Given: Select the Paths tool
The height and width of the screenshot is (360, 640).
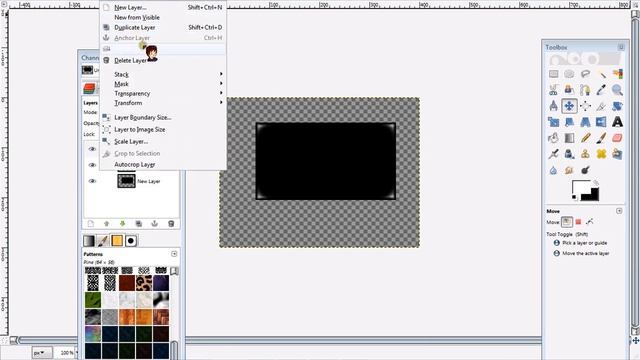Looking at the screenshot, I should pos(585,90).
